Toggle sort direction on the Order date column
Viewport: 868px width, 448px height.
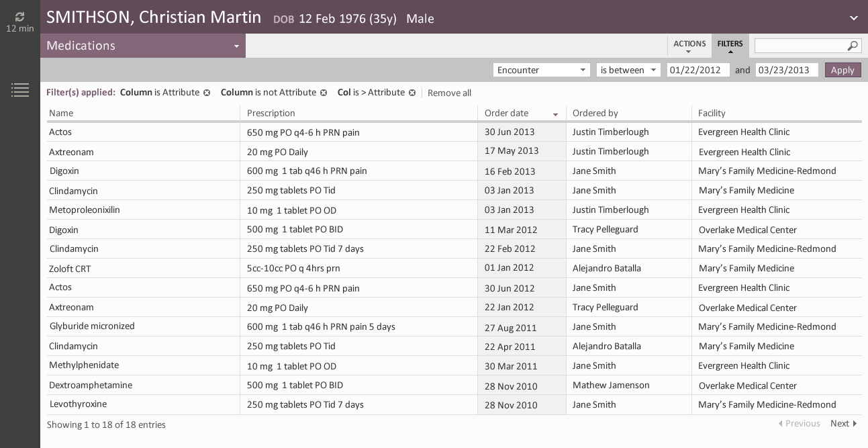coord(555,114)
